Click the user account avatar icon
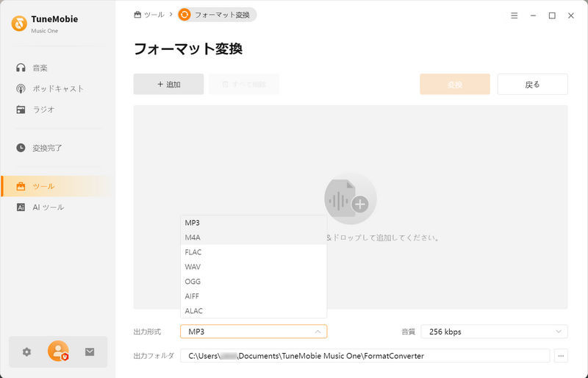 (58, 351)
